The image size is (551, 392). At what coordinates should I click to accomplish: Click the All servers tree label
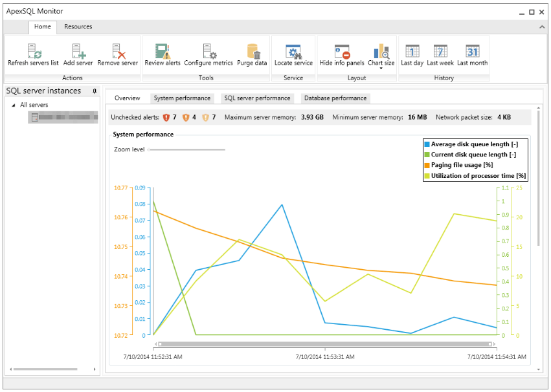(34, 105)
